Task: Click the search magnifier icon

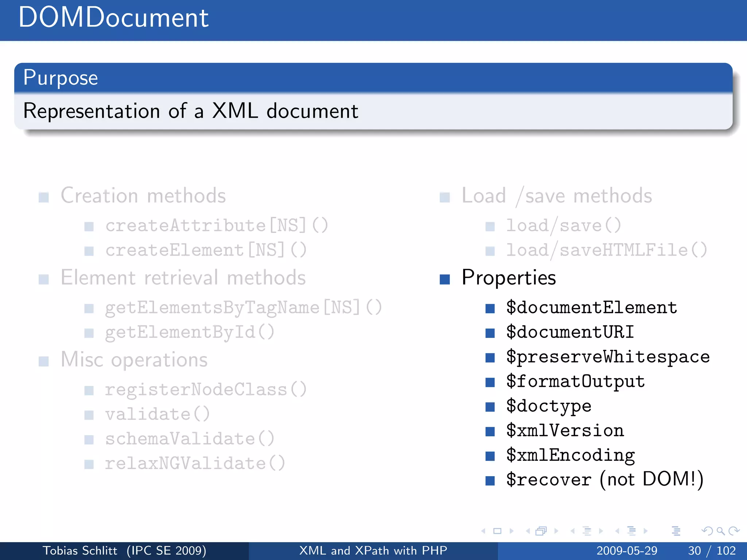Action: pos(720,531)
